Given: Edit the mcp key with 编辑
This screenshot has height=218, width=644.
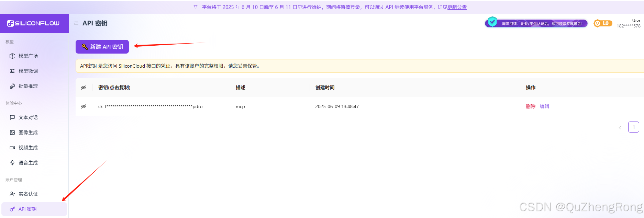Looking at the screenshot, I should click(544, 106).
